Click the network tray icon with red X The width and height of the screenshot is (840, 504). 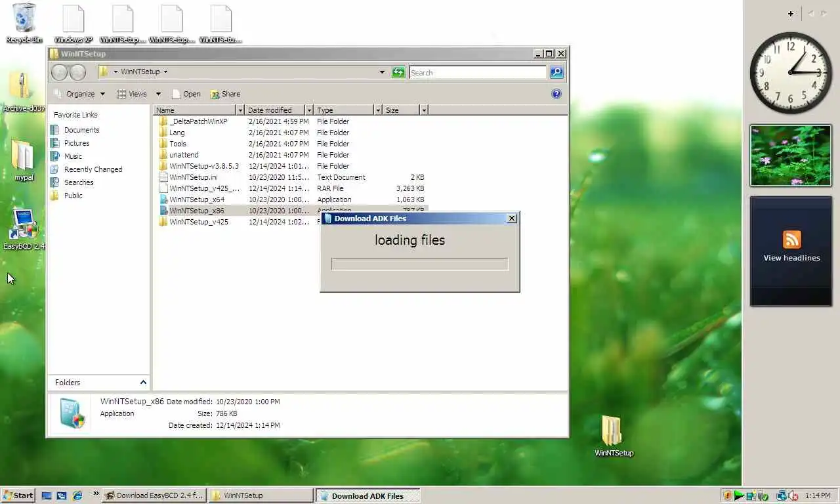coord(793,496)
